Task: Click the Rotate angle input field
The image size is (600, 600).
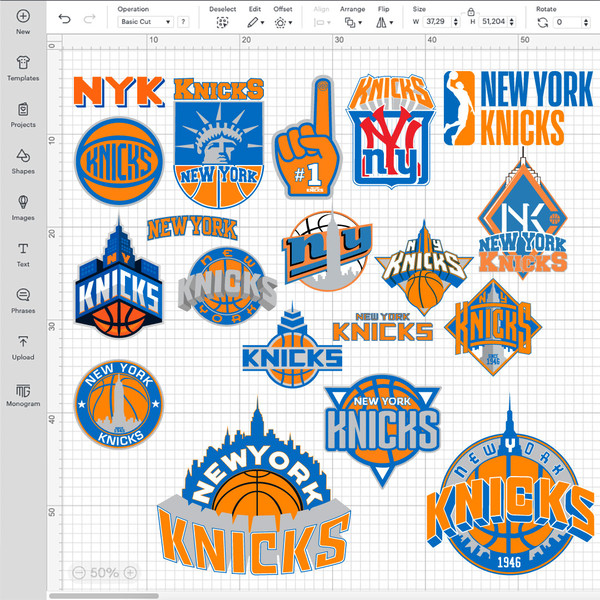Action: point(567,22)
